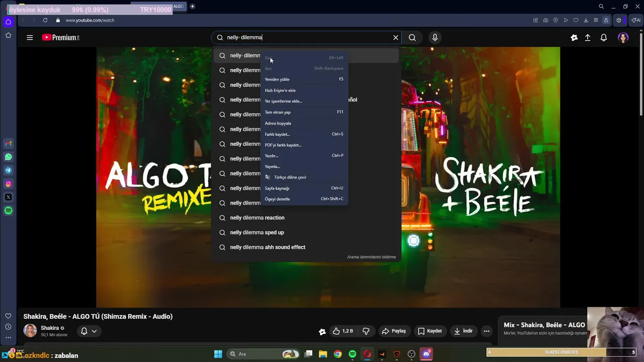Select Yazdır in context menu

point(304,156)
